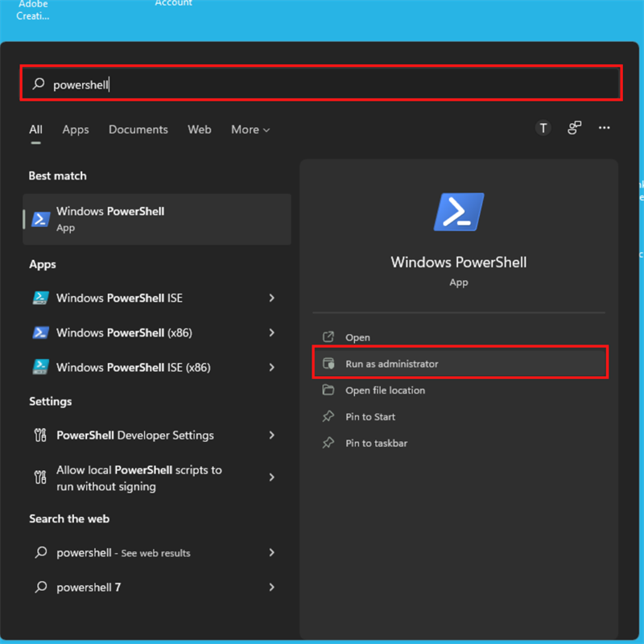The width and height of the screenshot is (644, 644).
Task: Open Allow local PowerShell scripts setting
Action: [157, 477]
